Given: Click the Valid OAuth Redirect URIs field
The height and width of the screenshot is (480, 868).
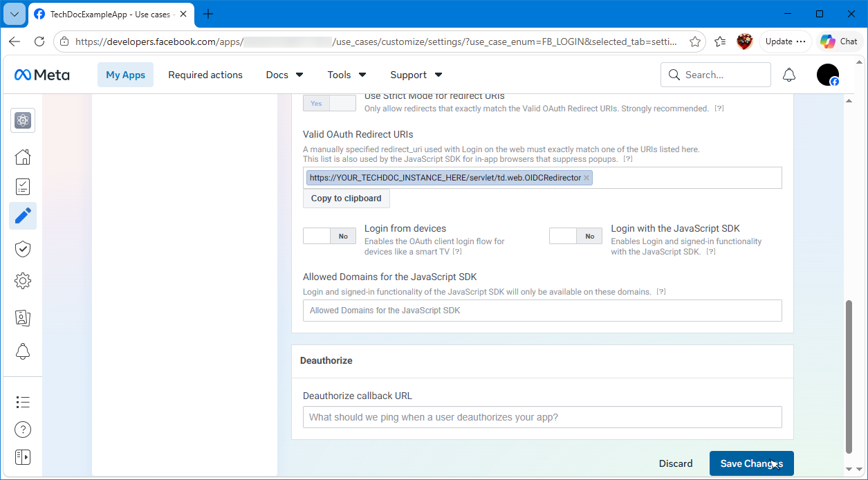Looking at the screenshot, I should coord(542,178).
